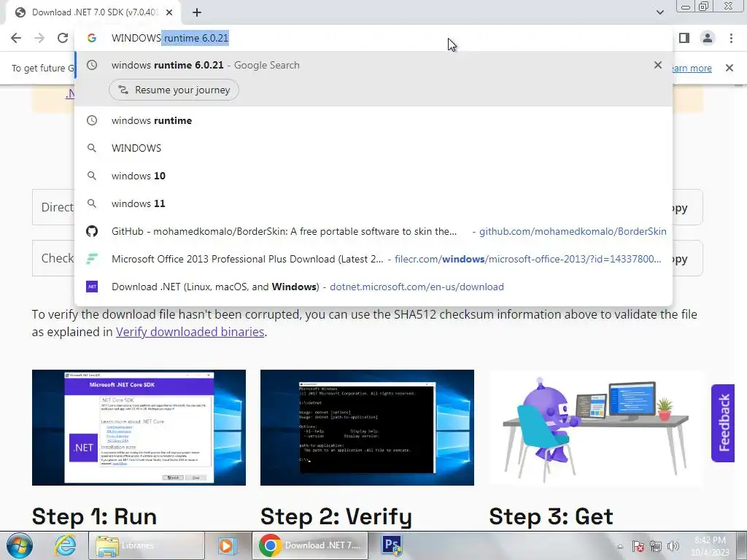Switch to the Chrome Download .NET taskbar button
The height and width of the screenshot is (560, 747).
310,545
